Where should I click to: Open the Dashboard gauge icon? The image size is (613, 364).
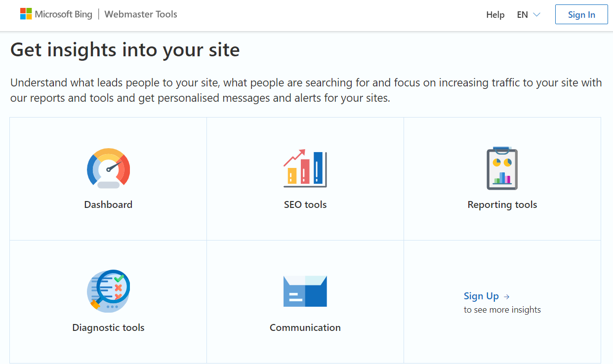[108, 168]
